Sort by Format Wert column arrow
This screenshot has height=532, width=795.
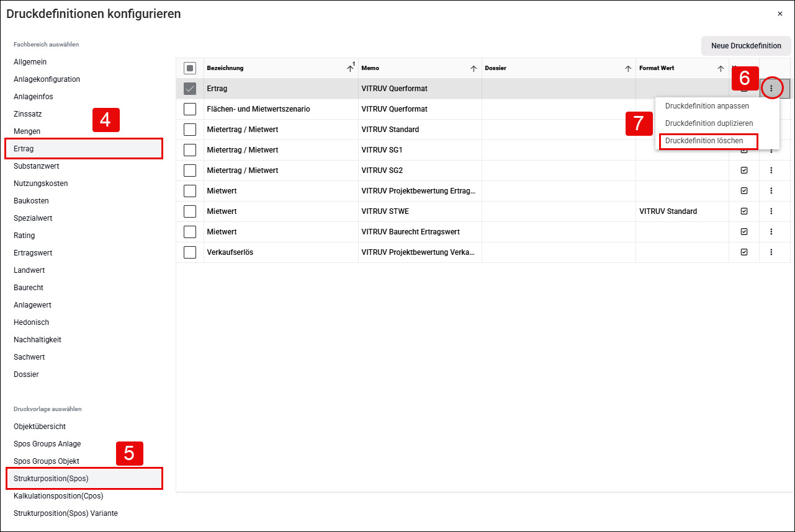click(x=721, y=69)
